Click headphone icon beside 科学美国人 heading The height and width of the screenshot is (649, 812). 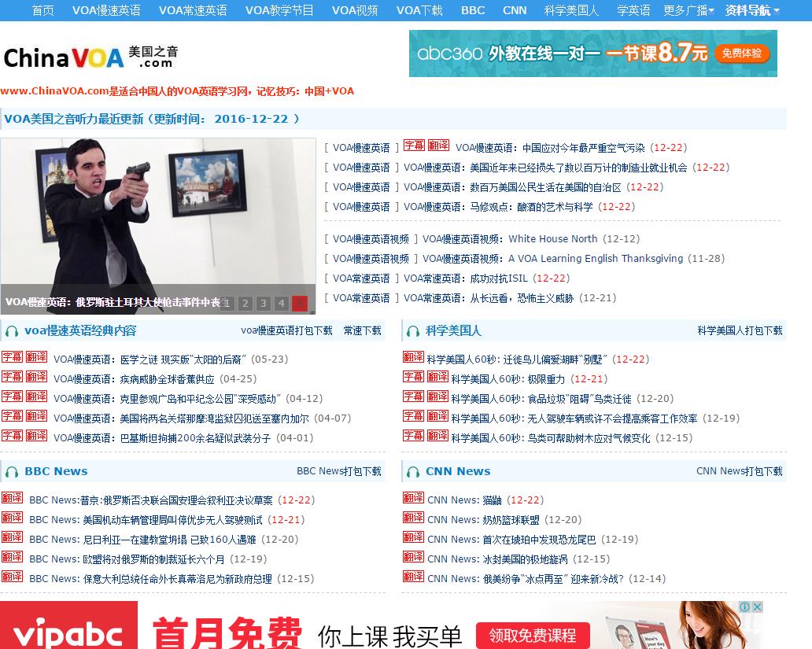pyautogui.click(x=413, y=331)
